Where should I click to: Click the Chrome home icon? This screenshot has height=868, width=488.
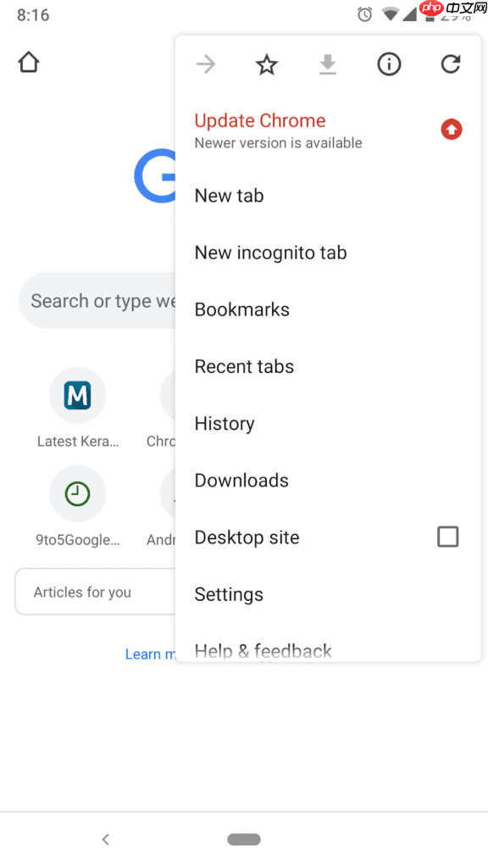(28, 62)
